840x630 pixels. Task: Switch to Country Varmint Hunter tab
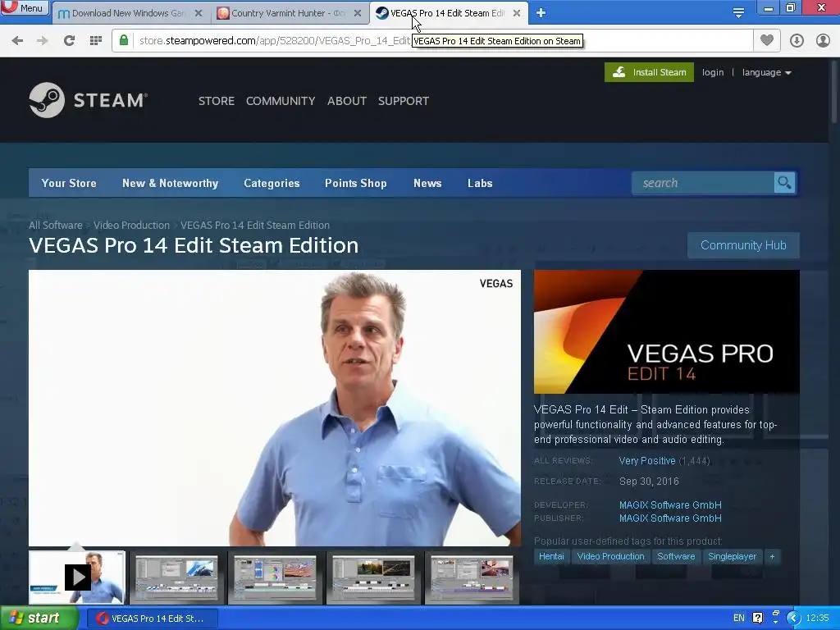[289, 13]
